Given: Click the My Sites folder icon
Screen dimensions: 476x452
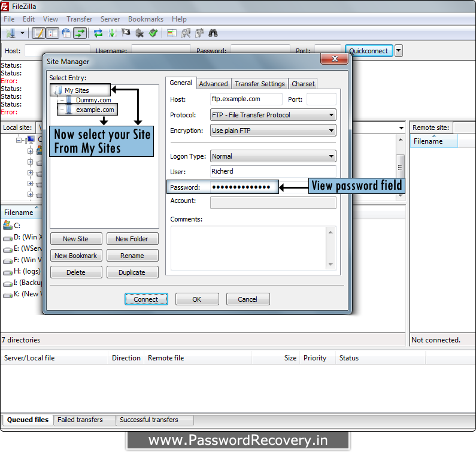Looking at the screenshot, I should [57, 90].
